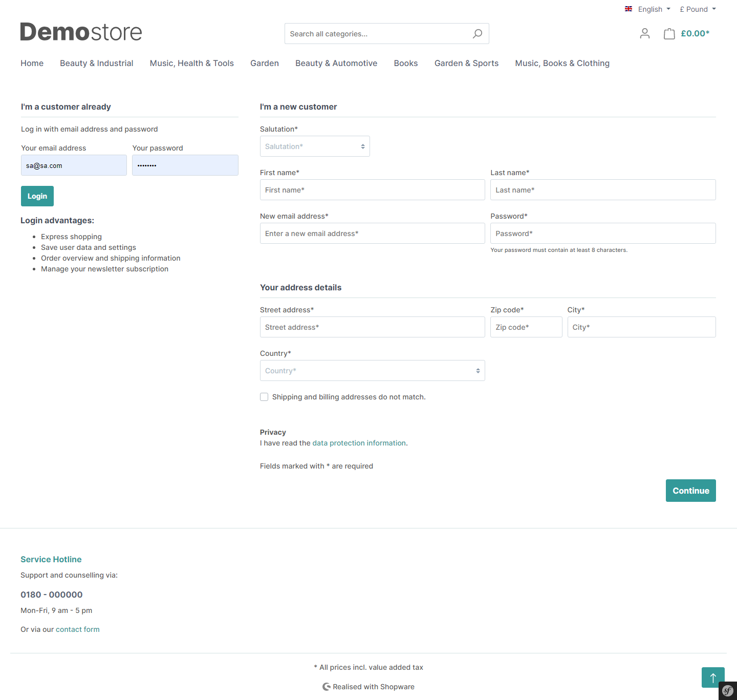Click the 0180 - 000000 hotline number
The image size is (737, 700).
pos(52,595)
